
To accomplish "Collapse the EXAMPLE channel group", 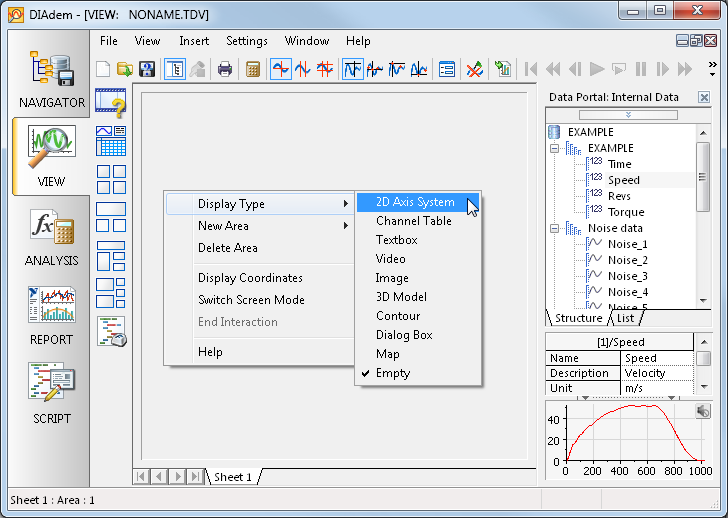I will click(554, 148).
